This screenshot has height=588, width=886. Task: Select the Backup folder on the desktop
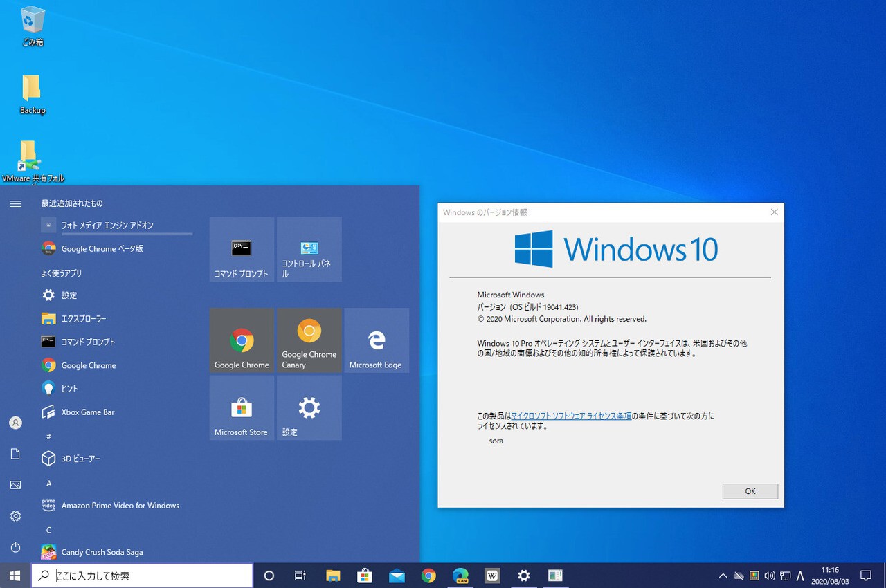32,94
